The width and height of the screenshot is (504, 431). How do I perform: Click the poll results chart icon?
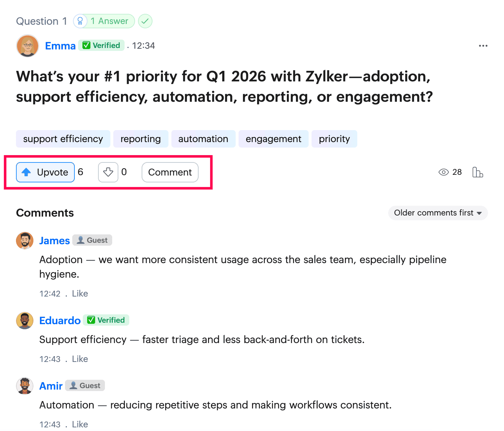pyautogui.click(x=477, y=172)
